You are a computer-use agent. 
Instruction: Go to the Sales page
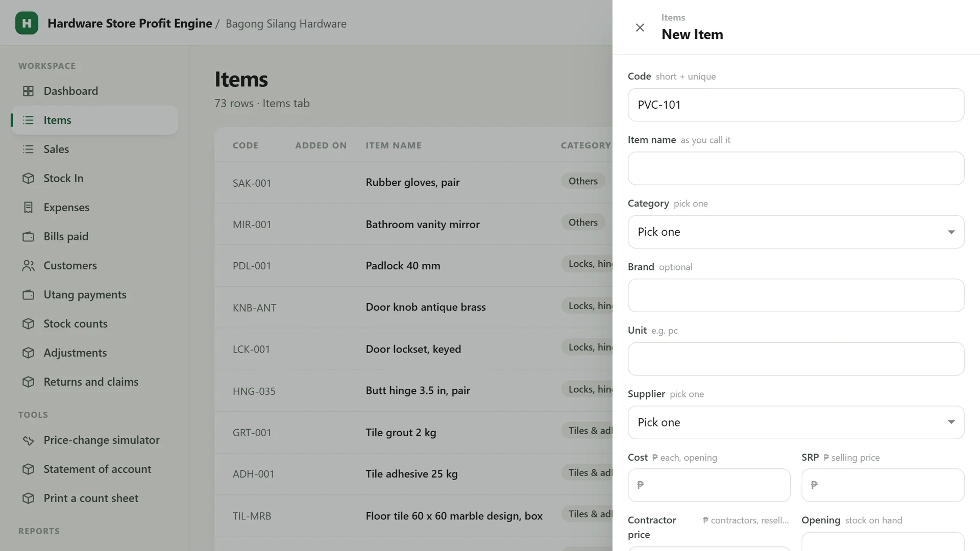(x=94, y=149)
